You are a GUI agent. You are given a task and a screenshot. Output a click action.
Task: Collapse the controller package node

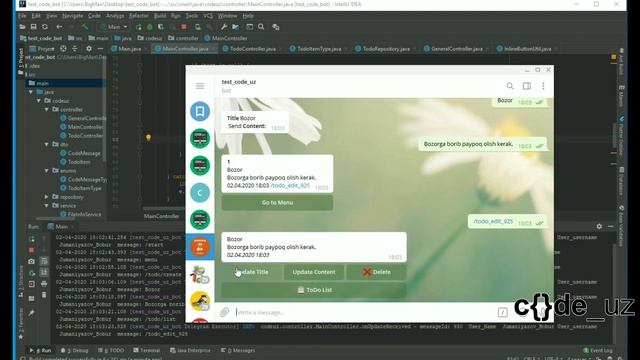tap(47, 110)
